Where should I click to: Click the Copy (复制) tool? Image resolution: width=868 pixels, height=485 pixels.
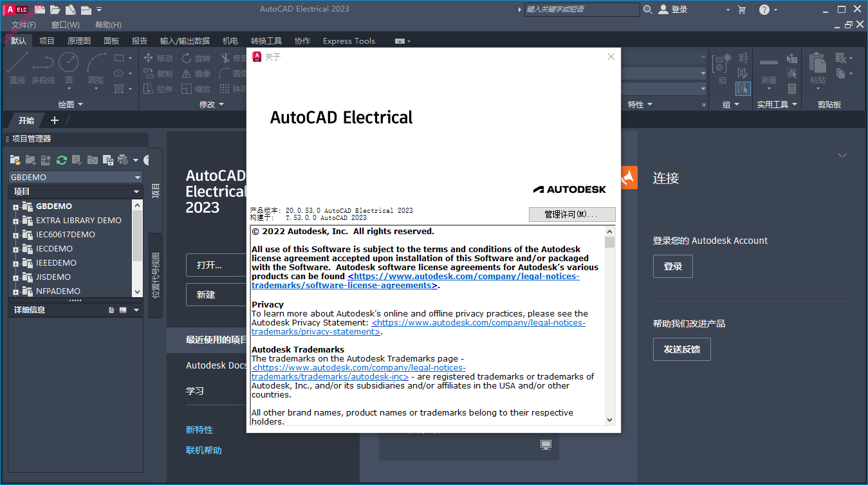click(x=158, y=73)
